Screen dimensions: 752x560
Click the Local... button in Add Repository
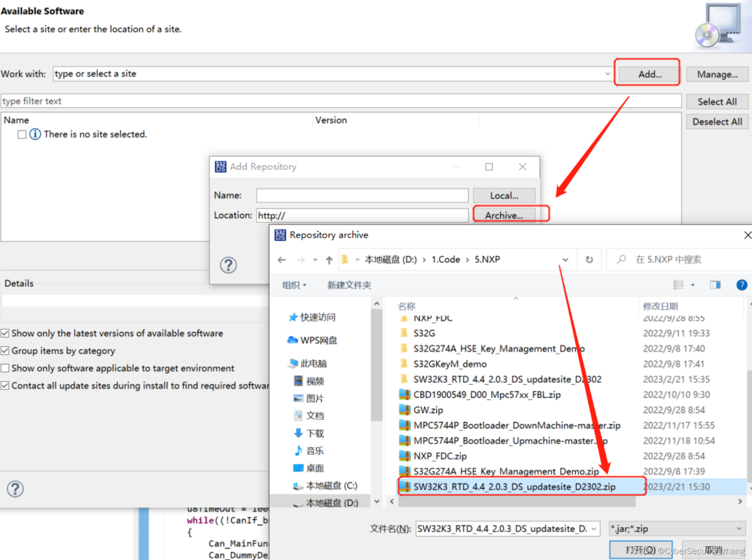pos(504,196)
